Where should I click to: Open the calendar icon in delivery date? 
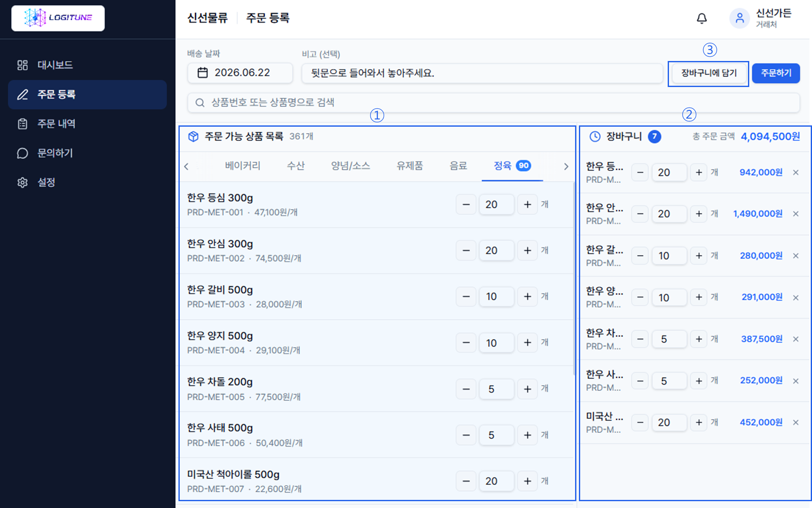[x=202, y=73]
